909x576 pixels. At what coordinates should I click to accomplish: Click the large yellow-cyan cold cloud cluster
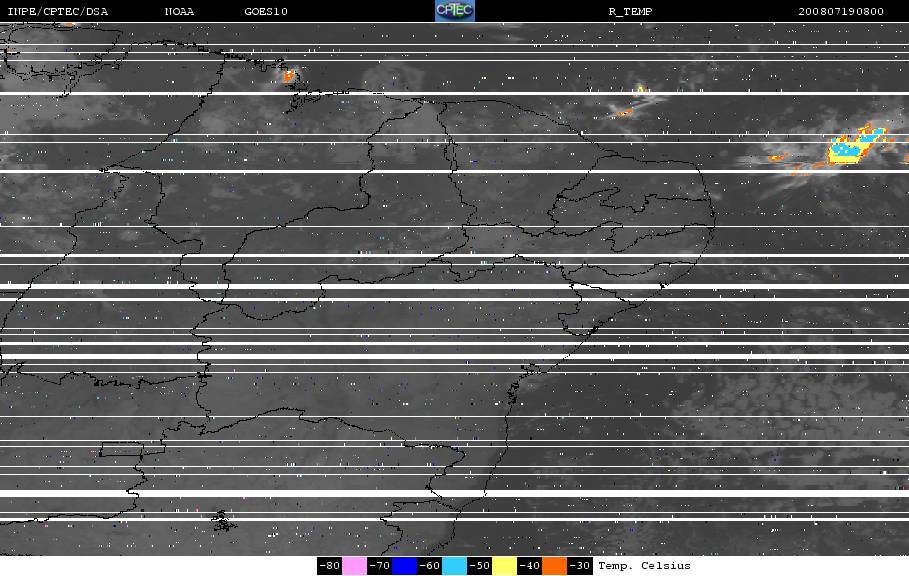coord(855,145)
